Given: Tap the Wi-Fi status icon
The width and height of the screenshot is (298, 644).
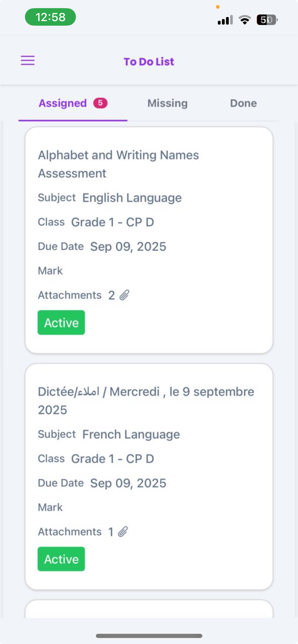Looking at the screenshot, I should tap(245, 20).
